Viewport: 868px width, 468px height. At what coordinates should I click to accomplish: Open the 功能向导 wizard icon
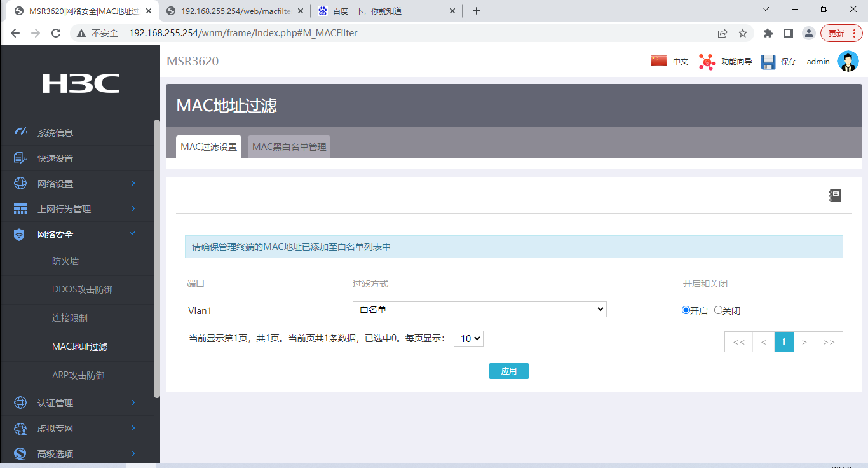coord(707,62)
